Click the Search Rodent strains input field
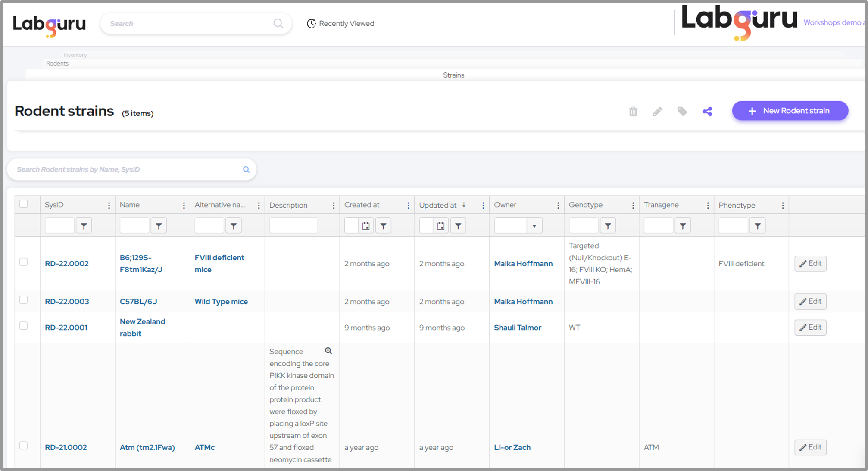Viewport: 868px width, 471px height. 125,169
